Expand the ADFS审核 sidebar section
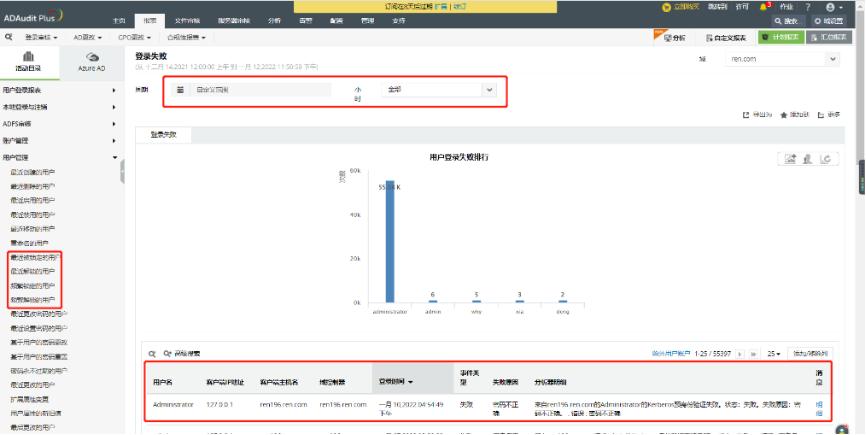Viewport: 866px width, 435px height. point(114,123)
